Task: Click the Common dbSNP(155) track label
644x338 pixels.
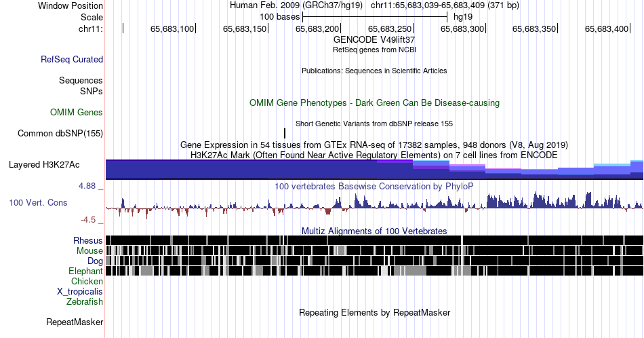Action: pos(60,133)
